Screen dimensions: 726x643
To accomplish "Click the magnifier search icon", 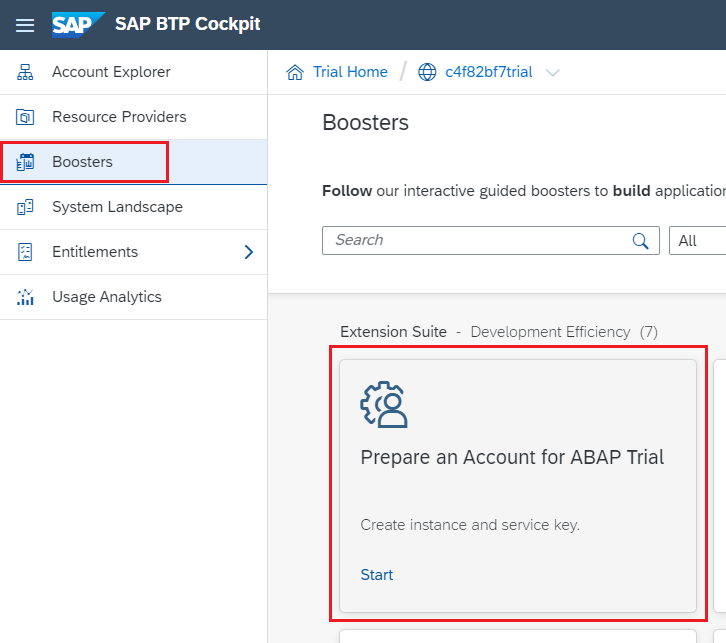I will (x=640, y=241).
